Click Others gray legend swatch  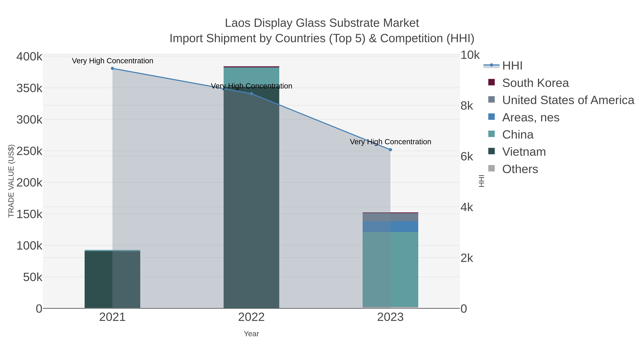pyautogui.click(x=492, y=168)
